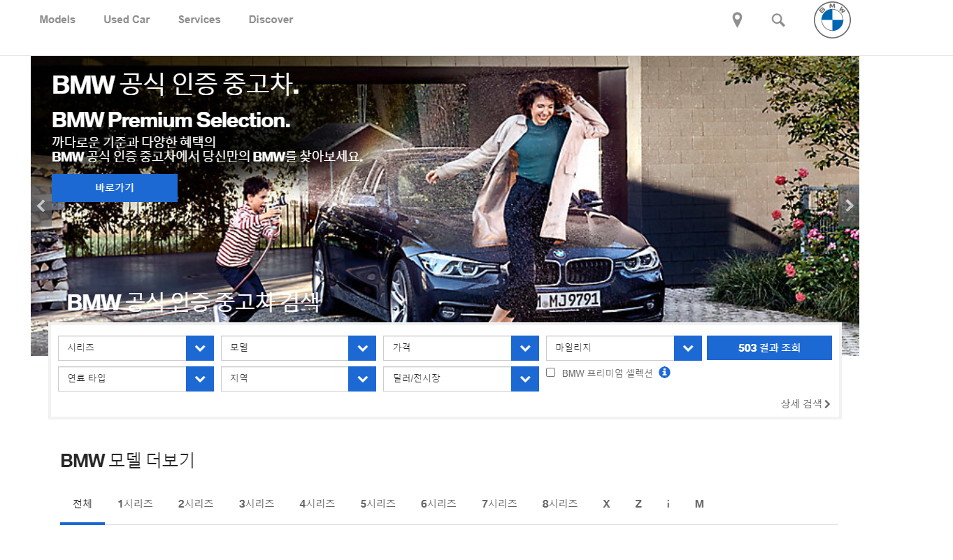Open the 딜러/전시장 dropdown
953x560 pixels.
coord(461,379)
